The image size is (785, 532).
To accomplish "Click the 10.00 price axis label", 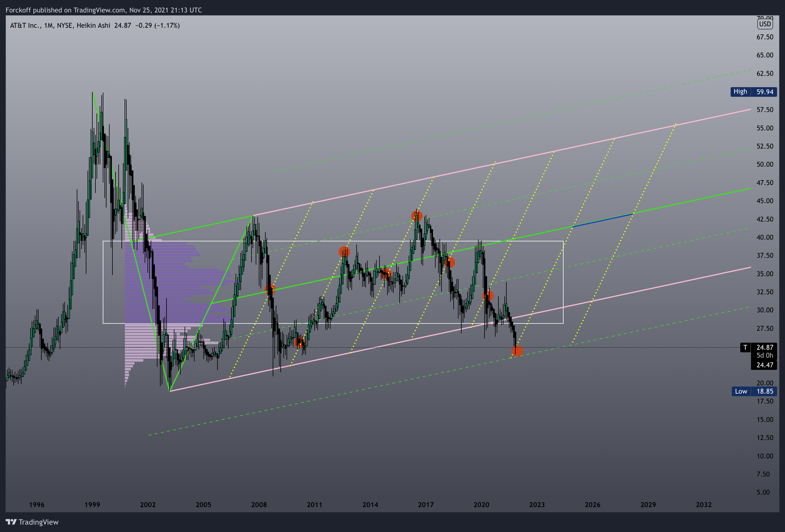I will click(765, 456).
